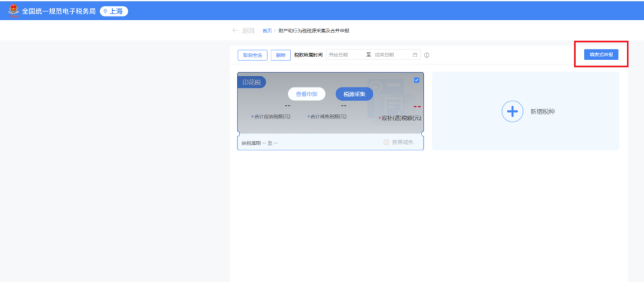Click the 开始日期 start date field
Viewport: 644px width, 282px height.
(x=345, y=55)
